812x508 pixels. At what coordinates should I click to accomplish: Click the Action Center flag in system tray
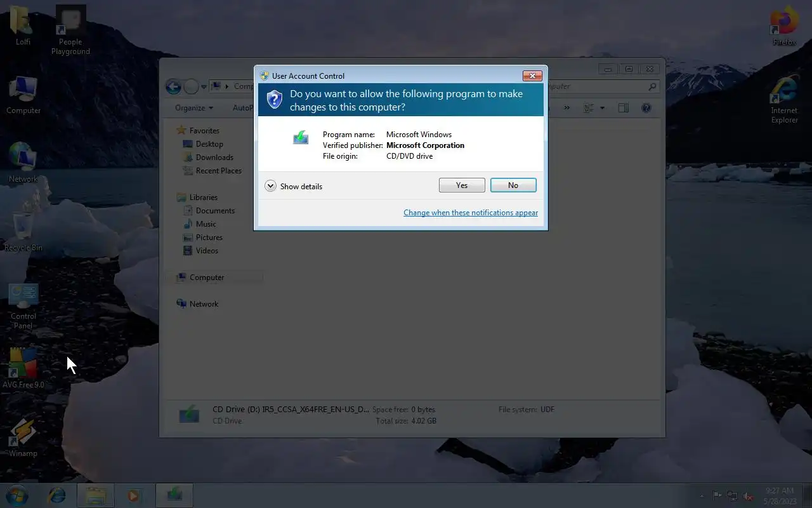[717, 496]
